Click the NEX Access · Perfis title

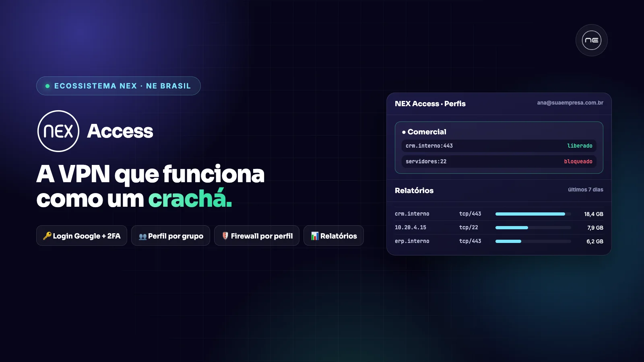[430, 104]
